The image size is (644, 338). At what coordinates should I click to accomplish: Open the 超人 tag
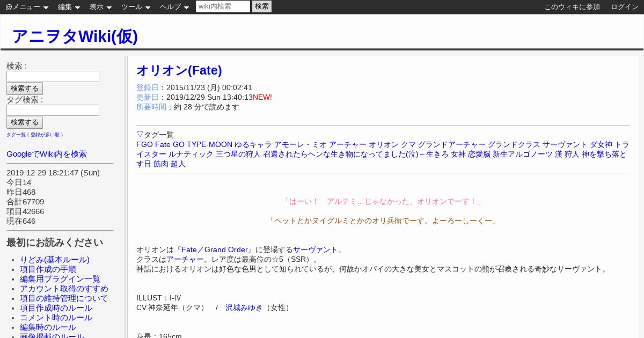tap(178, 164)
